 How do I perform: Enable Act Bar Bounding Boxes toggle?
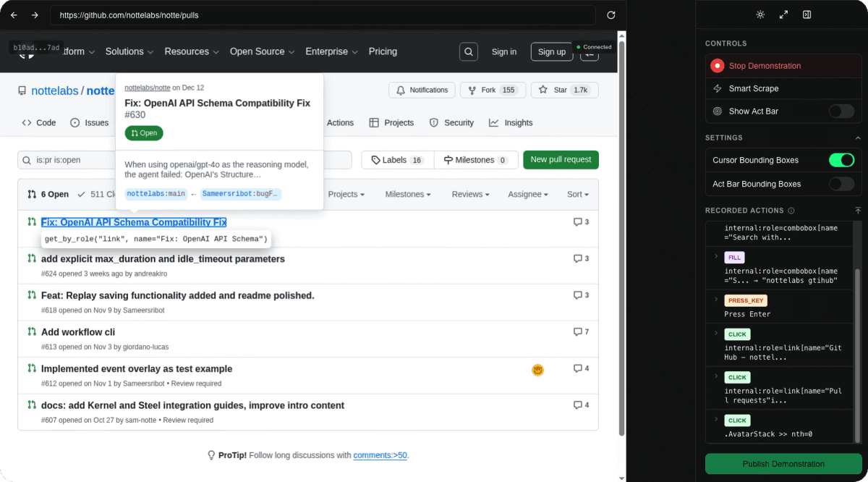pyautogui.click(x=841, y=184)
